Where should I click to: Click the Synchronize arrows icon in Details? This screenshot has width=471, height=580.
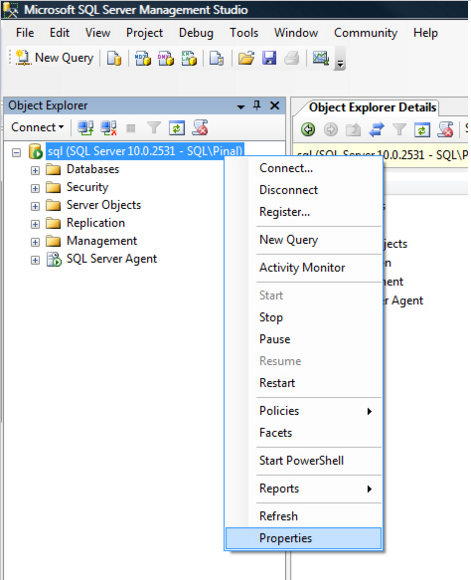tap(376, 130)
